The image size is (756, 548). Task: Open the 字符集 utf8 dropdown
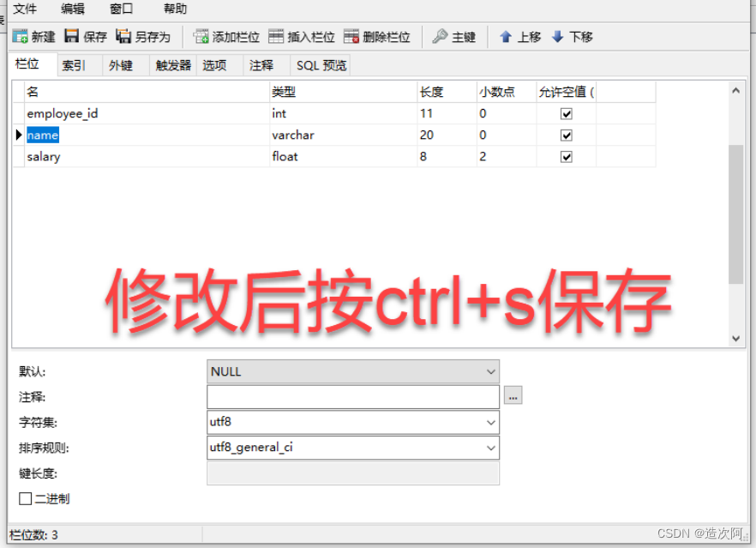[x=490, y=422]
